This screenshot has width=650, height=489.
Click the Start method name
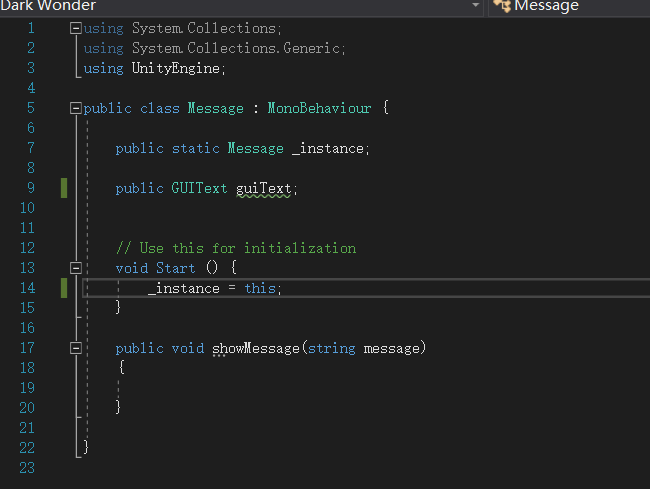coord(175,268)
